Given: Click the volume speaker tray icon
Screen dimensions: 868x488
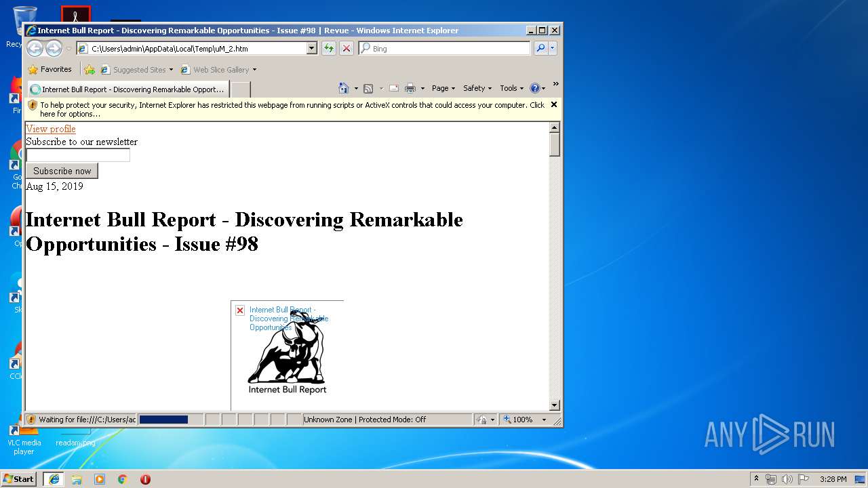Looking at the screenshot, I should pyautogui.click(x=787, y=479).
